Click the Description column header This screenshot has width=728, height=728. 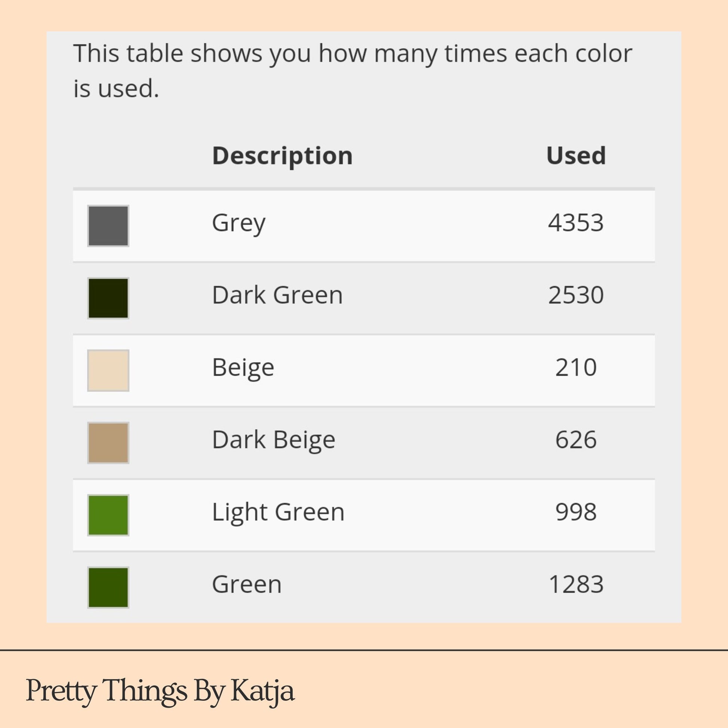[282, 156]
